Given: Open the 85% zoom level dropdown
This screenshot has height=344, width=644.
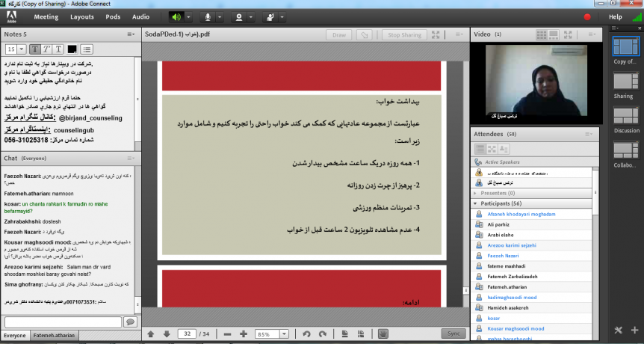Looking at the screenshot, I should click(284, 334).
